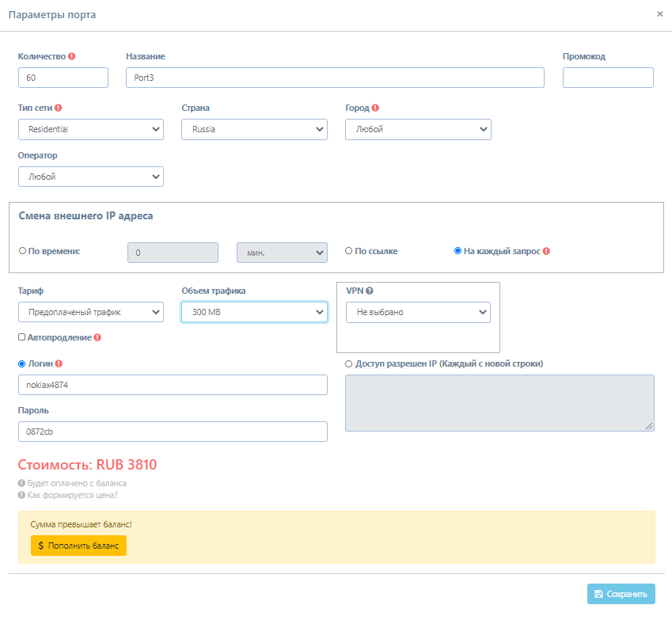Select the По времени radio option
Image resolution: width=672 pixels, height=620 pixels.
[22, 251]
